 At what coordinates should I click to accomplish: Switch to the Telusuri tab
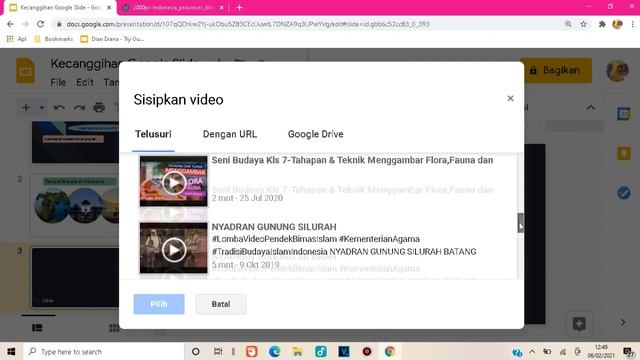tap(153, 134)
